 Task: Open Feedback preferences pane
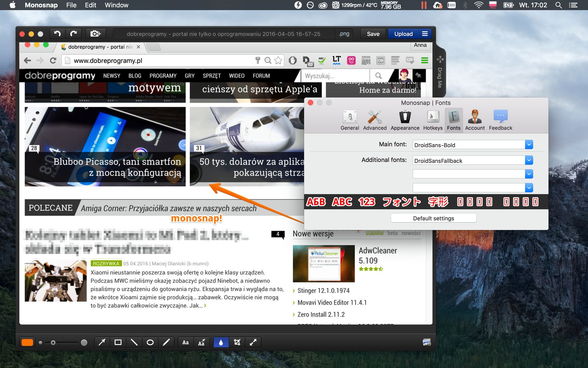coord(500,120)
